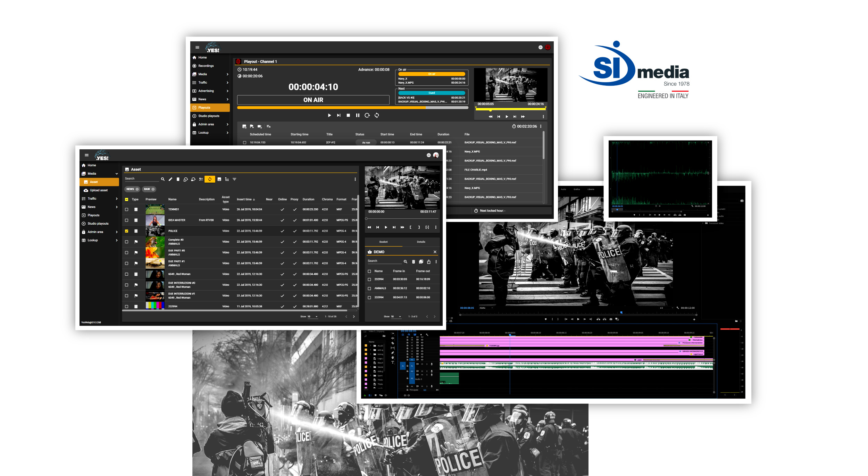Click the DEMO basket delete icon
The height and width of the screenshot is (476, 868).
pyautogui.click(x=413, y=261)
